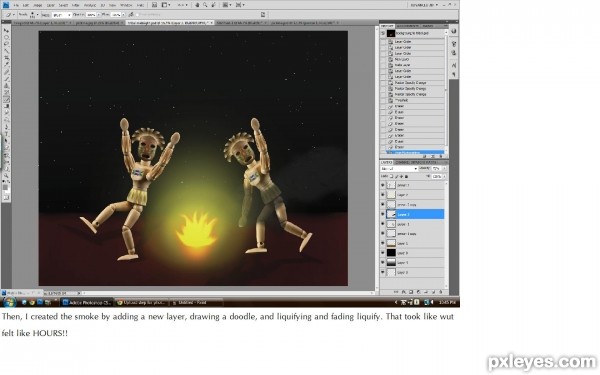The height and width of the screenshot is (375, 600).
Task: Hide the topmost layer in Layers panel
Action: tap(383, 185)
